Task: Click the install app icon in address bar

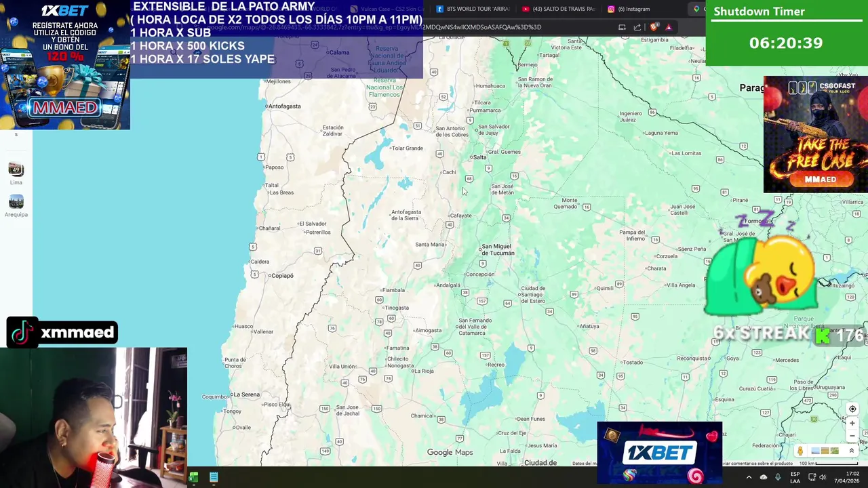Action: point(622,27)
